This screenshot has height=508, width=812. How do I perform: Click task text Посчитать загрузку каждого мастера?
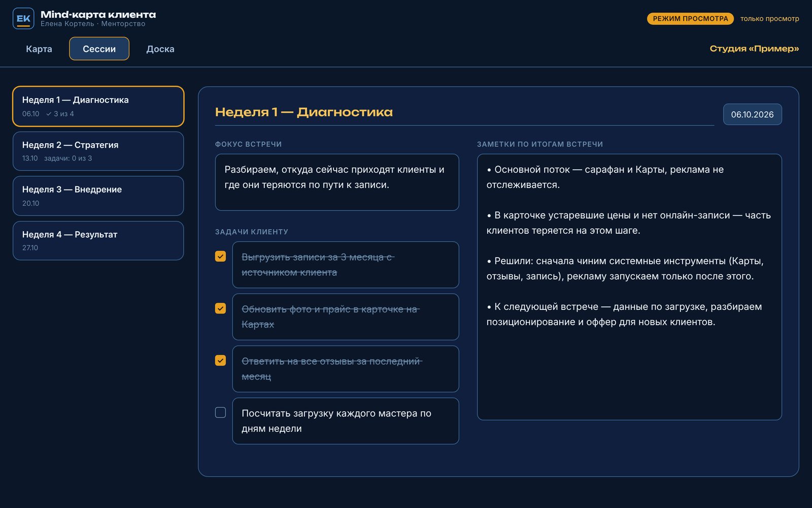point(346,421)
